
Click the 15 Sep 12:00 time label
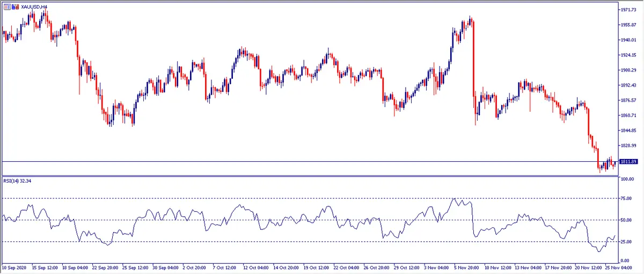[44, 266]
